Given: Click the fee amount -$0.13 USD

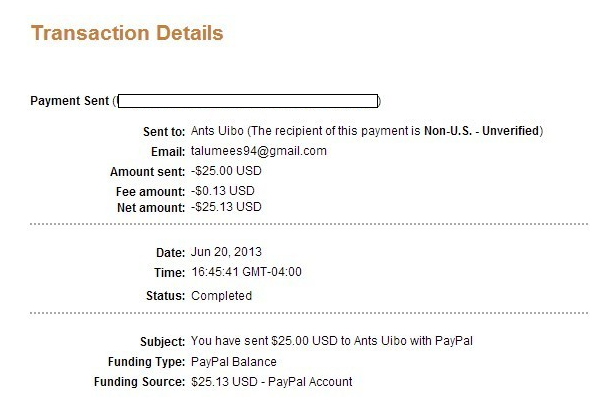Looking at the screenshot, I should (223, 191).
